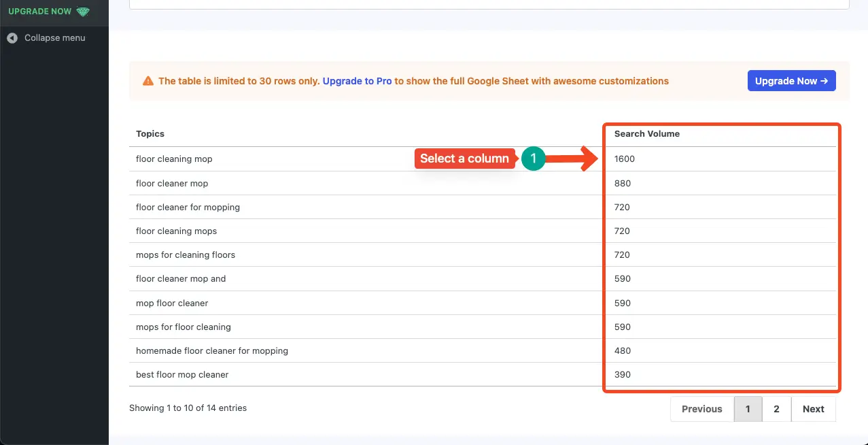
Task: Click the 'floor cleaner for mopping' cell
Action: 366,207
